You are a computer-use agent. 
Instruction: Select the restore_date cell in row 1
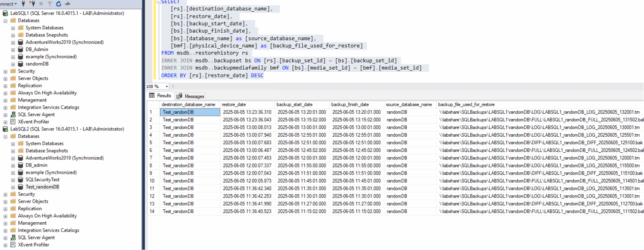click(x=247, y=112)
